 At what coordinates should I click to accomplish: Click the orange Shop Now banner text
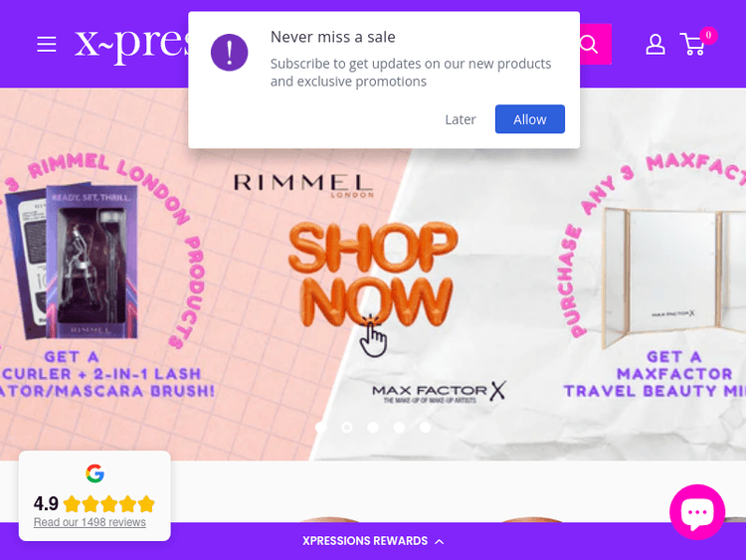point(373,275)
